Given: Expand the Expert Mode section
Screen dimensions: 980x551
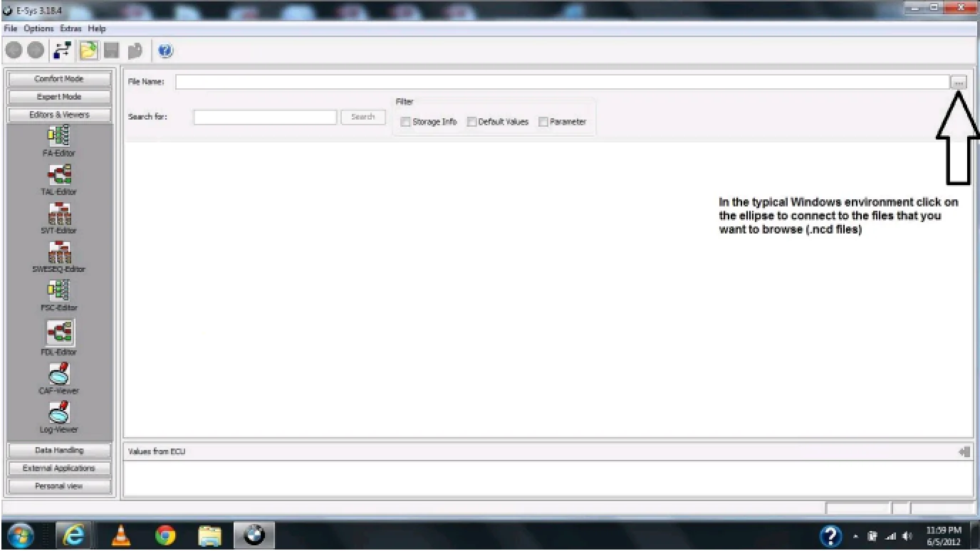Looking at the screenshot, I should pos(59,97).
